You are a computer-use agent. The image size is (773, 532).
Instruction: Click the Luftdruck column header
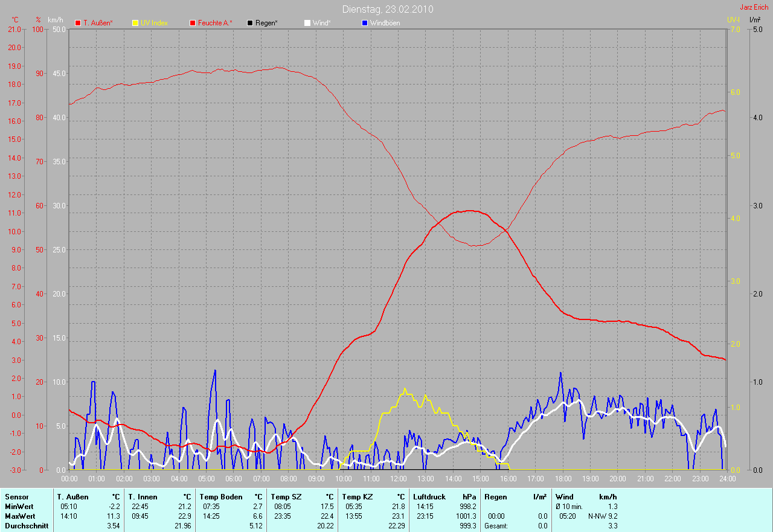[429, 497]
